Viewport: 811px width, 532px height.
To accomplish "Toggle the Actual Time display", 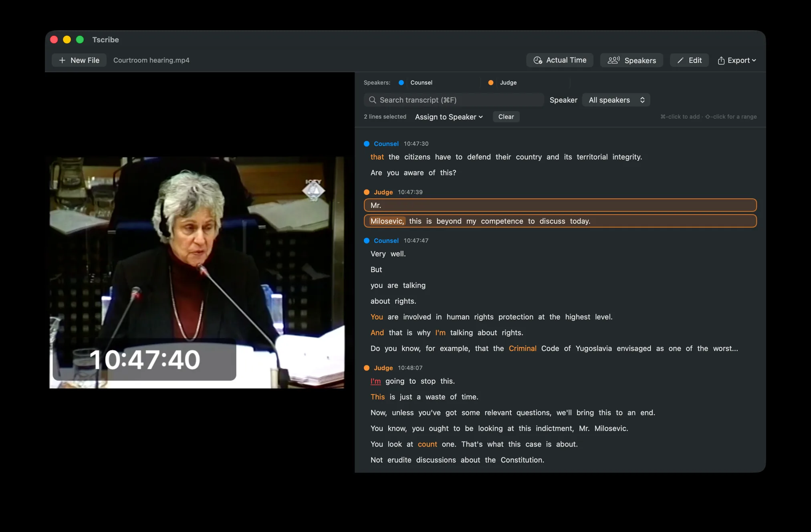I will coord(560,60).
